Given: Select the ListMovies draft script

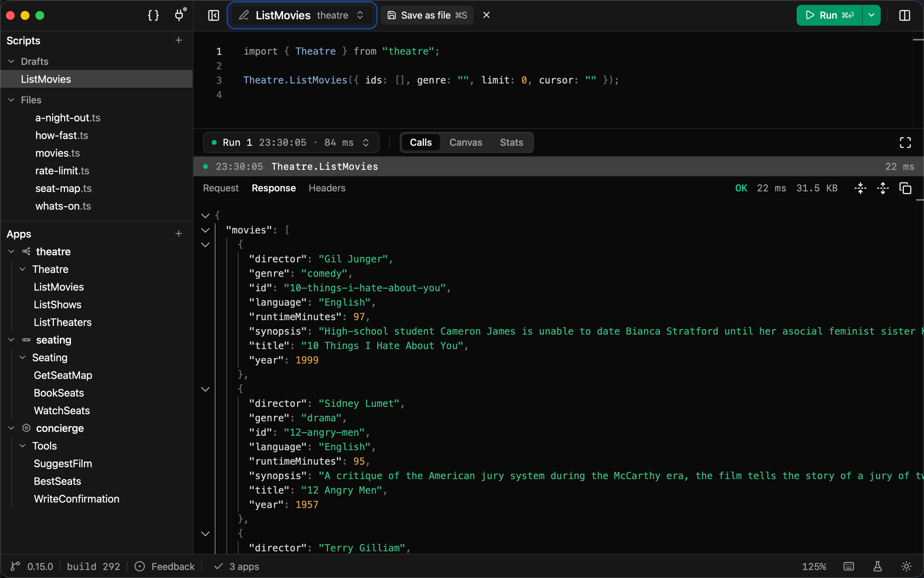Looking at the screenshot, I should (x=96, y=79).
